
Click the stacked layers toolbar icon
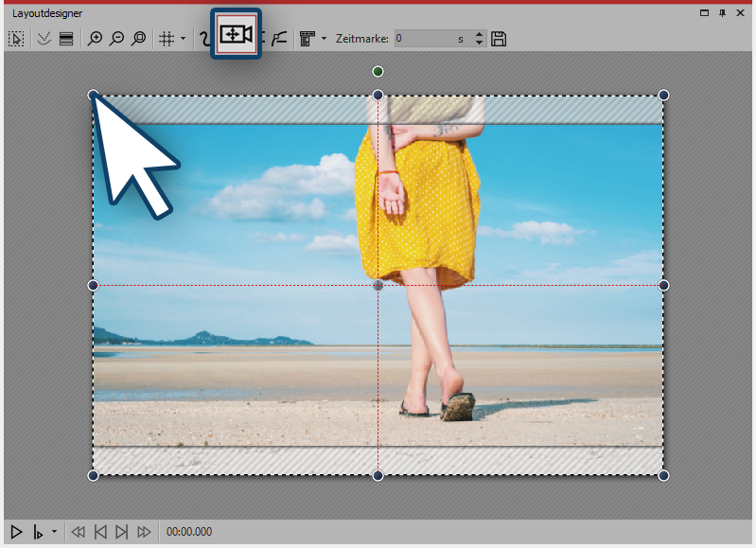click(66, 39)
